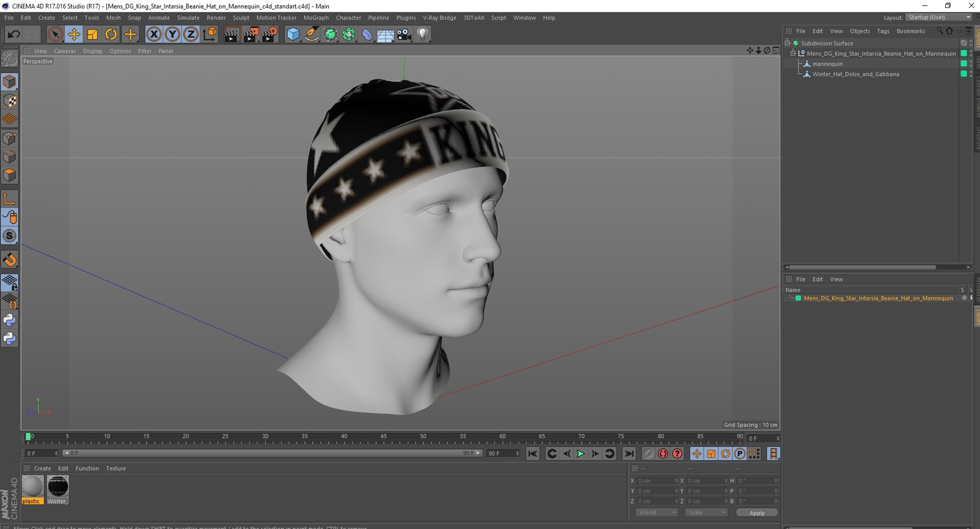Add a Light object
Screen dimensions: 980x529
[423, 35]
